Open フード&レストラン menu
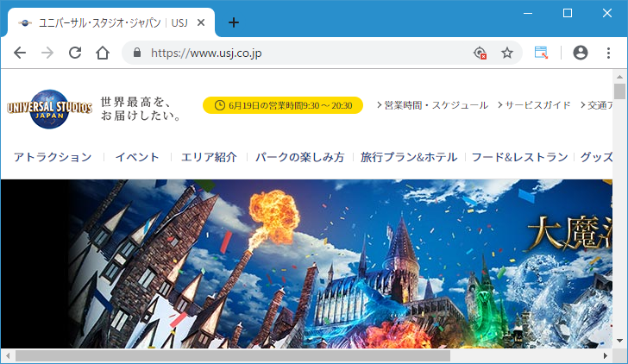This screenshot has width=628, height=364. (520, 157)
